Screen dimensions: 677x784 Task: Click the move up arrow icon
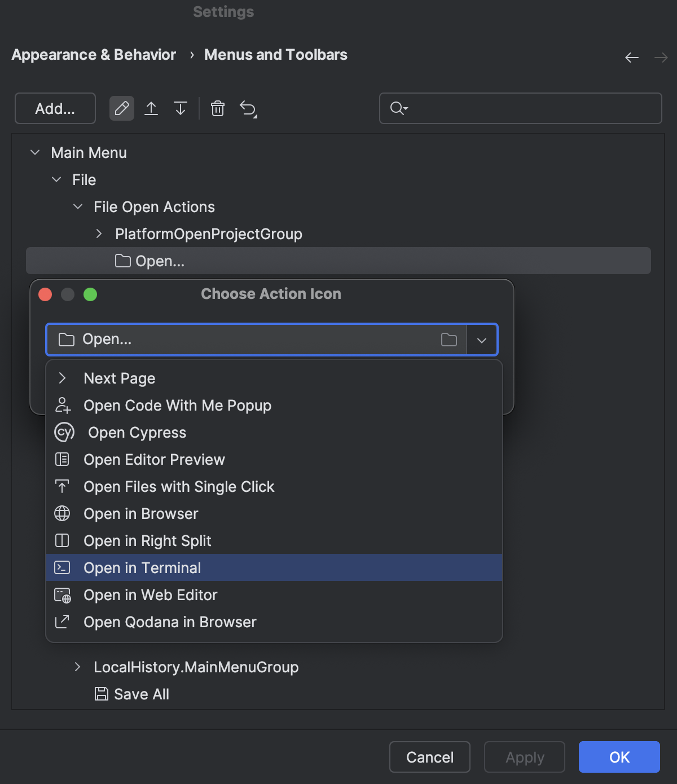click(x=151, y=108)
